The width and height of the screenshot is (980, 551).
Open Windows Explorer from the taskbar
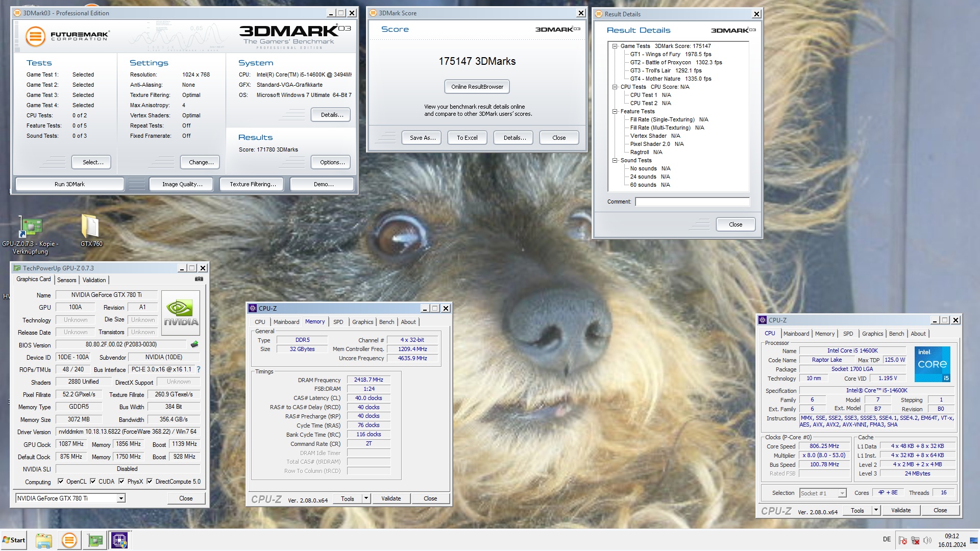[x=43, y=540]
